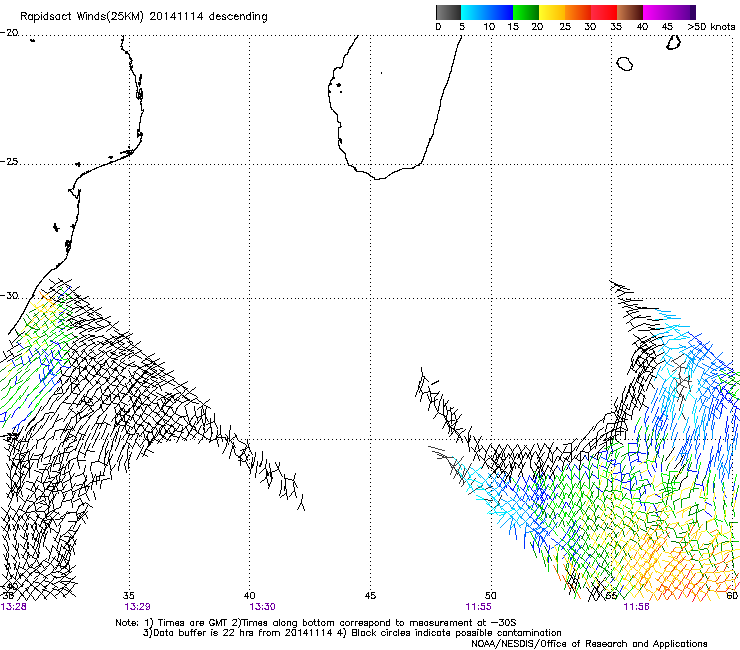Viewport: 740px width, 650px height.
Task: Click the gray 0-5 knots color swatch
Action: click(448, 12)
